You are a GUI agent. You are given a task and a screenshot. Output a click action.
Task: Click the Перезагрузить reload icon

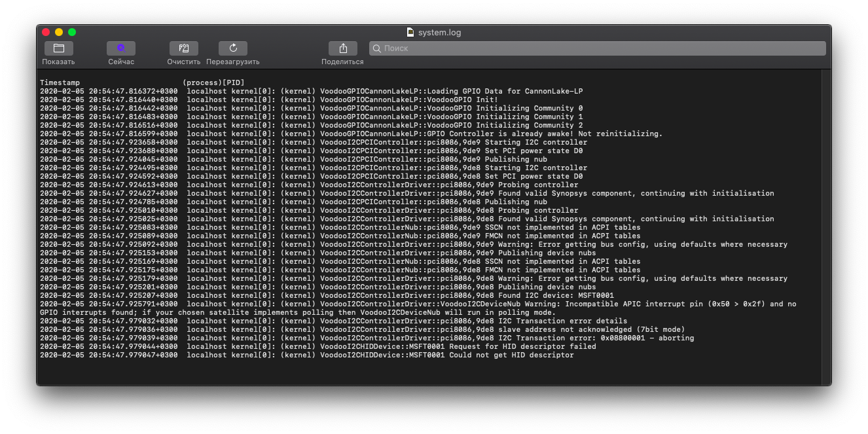(233, 48)
